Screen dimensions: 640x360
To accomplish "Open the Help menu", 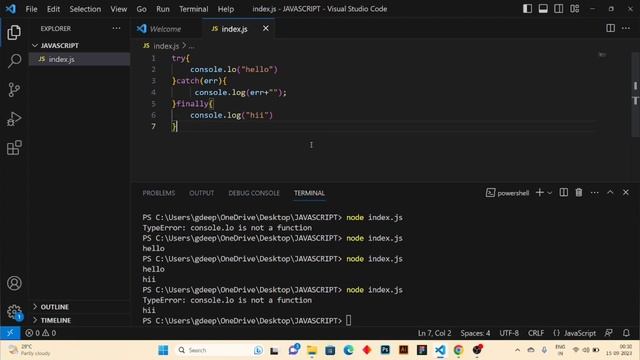I will [226, 9].
